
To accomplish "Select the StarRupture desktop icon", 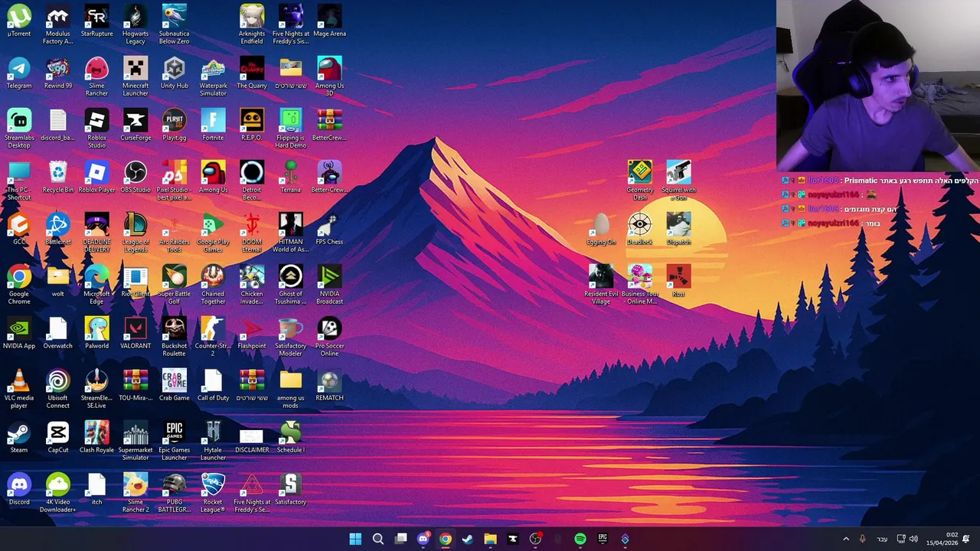I will point(96,21).
